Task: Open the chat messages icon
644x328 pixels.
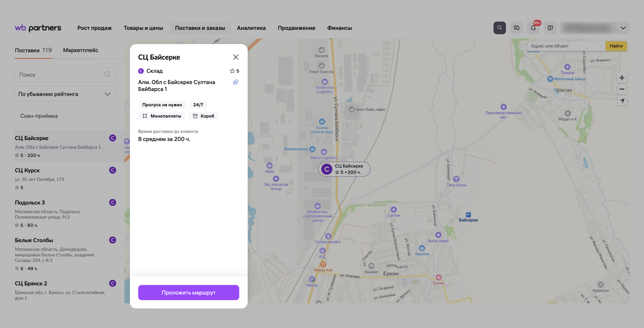Action: (516, 28)
